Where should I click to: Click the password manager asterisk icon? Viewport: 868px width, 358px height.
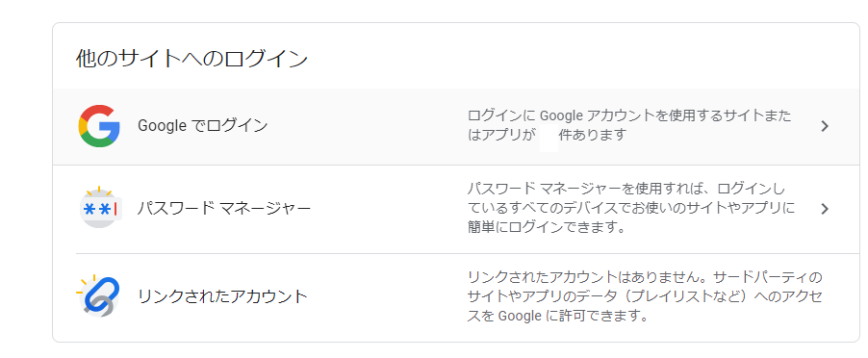(x=100, y=208)
